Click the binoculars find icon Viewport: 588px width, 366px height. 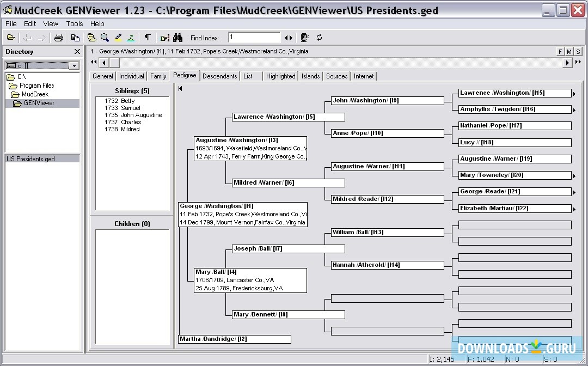tap(177, 38)
